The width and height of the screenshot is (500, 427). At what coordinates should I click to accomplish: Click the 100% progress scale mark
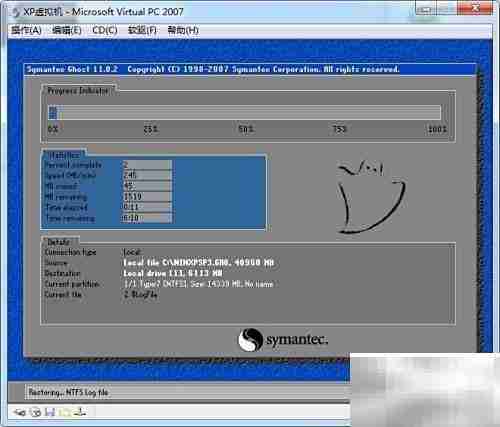(437, 129)
